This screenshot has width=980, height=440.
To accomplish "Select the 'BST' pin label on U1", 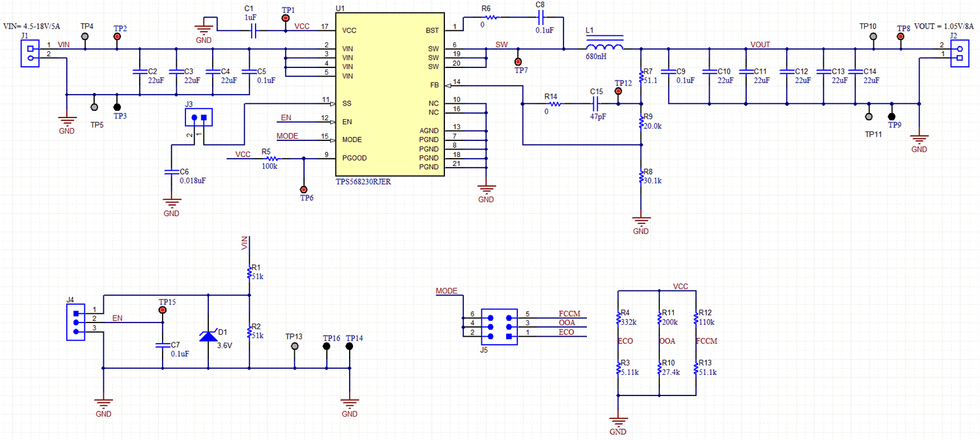I will coord(432,31).
